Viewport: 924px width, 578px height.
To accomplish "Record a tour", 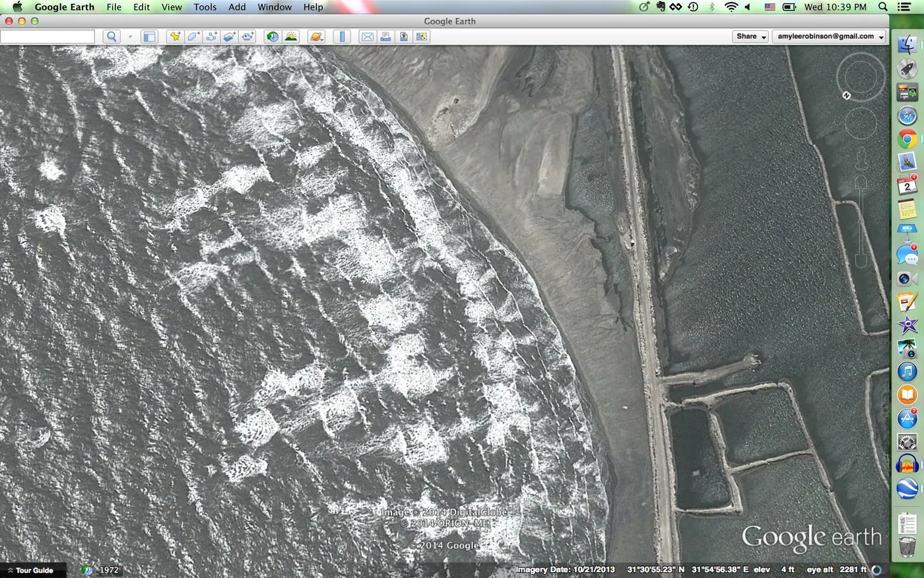I will pos(247,36).
